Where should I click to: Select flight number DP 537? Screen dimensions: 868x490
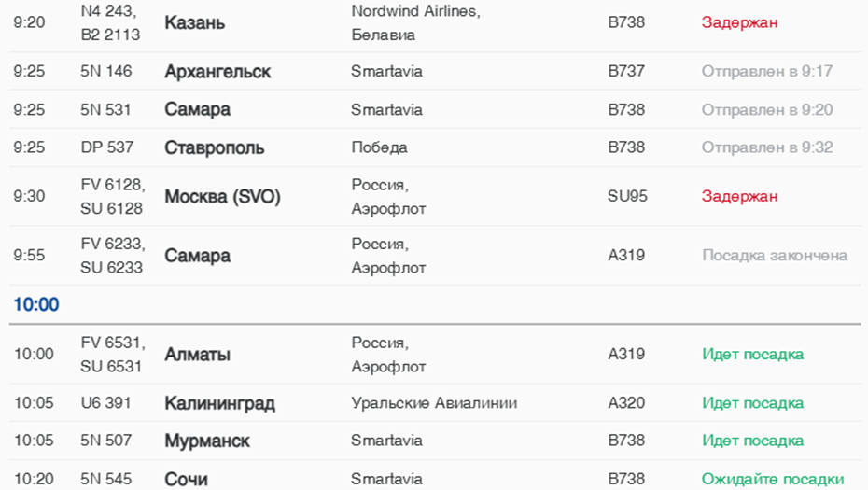pyautogui.click(x=107, y=147)
